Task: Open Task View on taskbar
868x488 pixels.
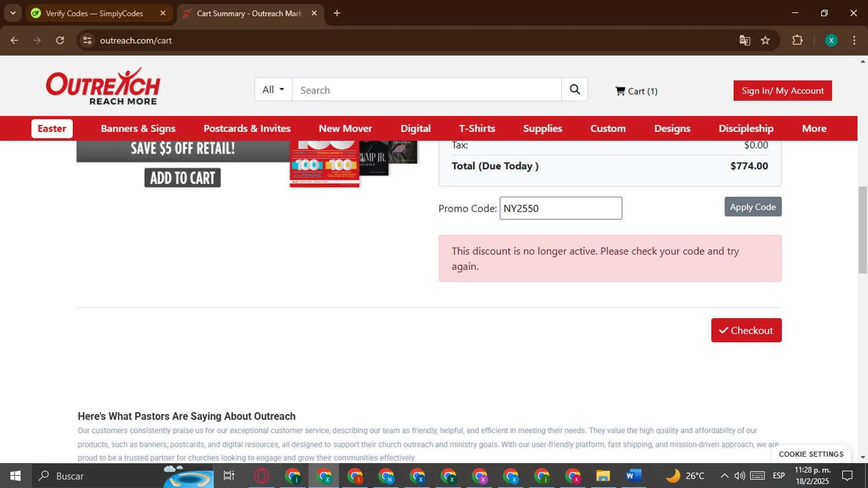Action: (229, 476)
